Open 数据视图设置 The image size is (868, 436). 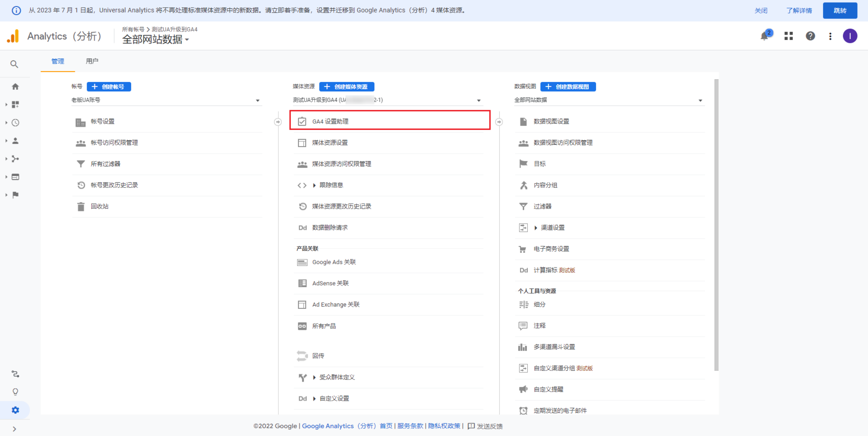[x=610, y=122]
